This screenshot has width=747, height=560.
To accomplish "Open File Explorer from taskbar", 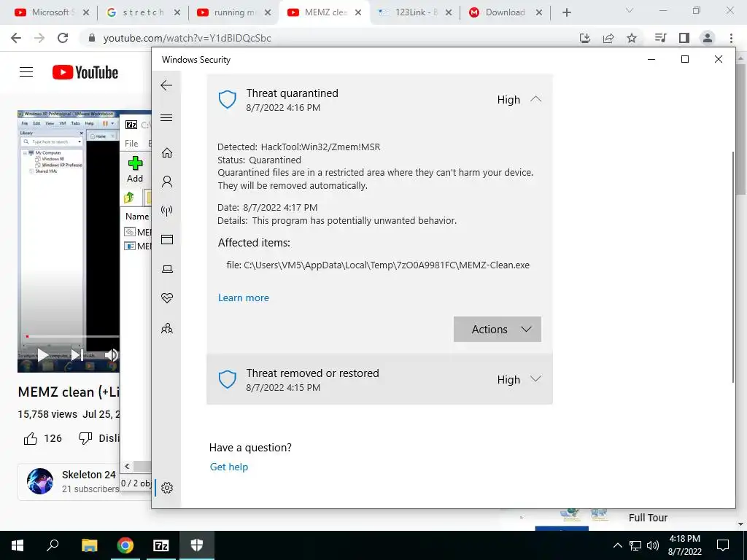I will pyautogui.click(x=89, y=545).
